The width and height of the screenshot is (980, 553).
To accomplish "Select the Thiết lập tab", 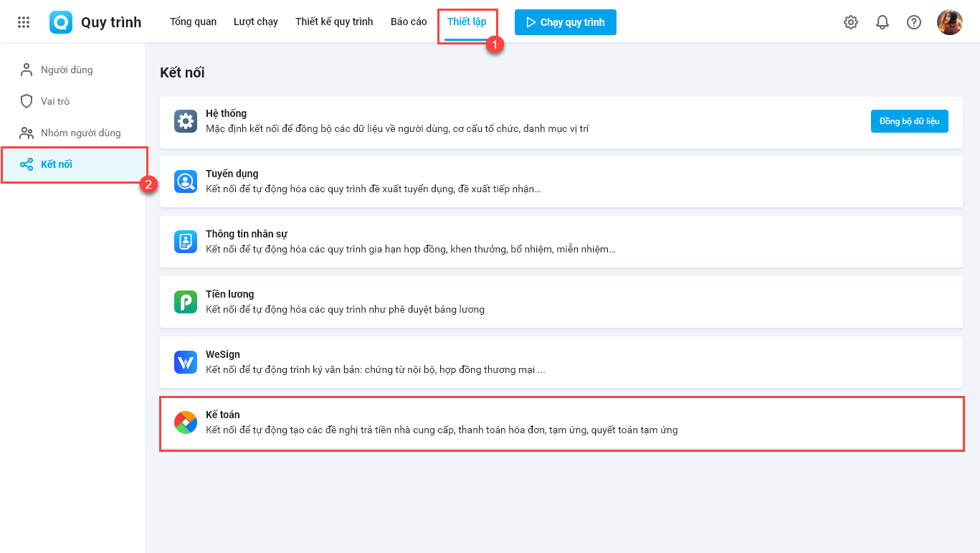I will (467, 22).
